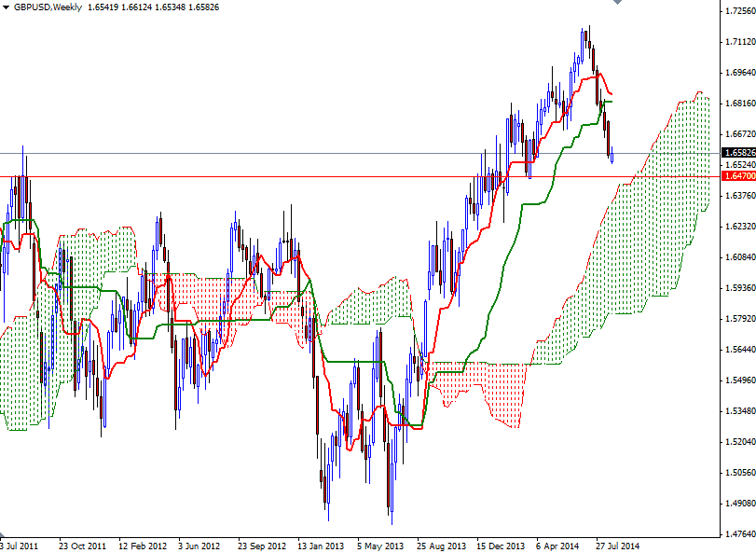Click the vertical price axis scale
The height and width of the screenshot is (553, 756).
735,280
